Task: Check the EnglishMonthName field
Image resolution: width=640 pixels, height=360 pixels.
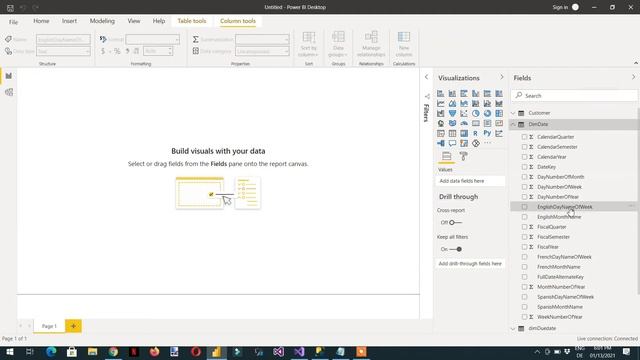Action: (x=524, y=217)
